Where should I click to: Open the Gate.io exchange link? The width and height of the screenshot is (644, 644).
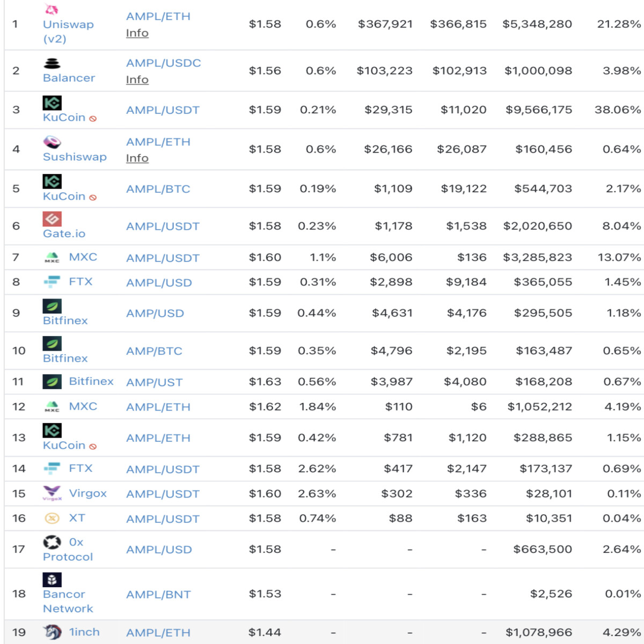(64, 233)
